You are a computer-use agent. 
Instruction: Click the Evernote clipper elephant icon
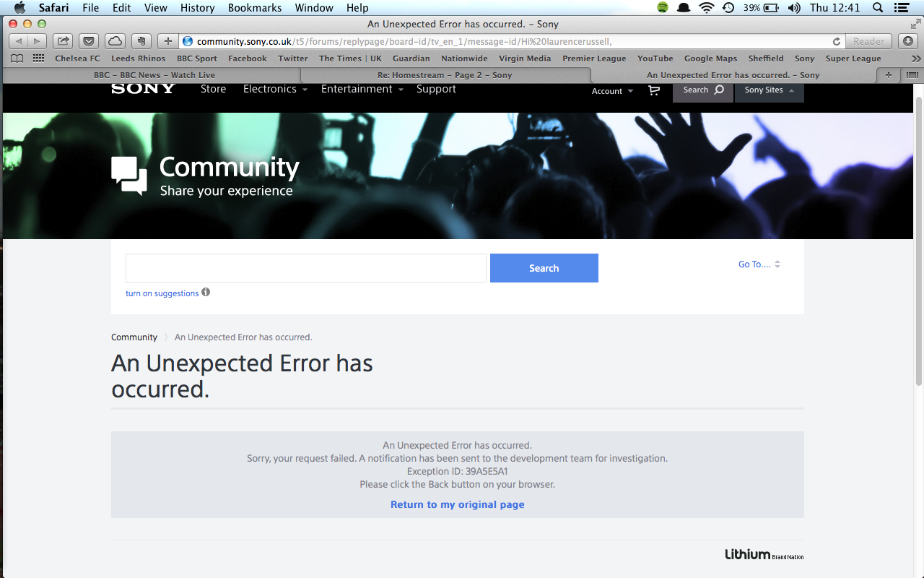click(x=141, y=41)
